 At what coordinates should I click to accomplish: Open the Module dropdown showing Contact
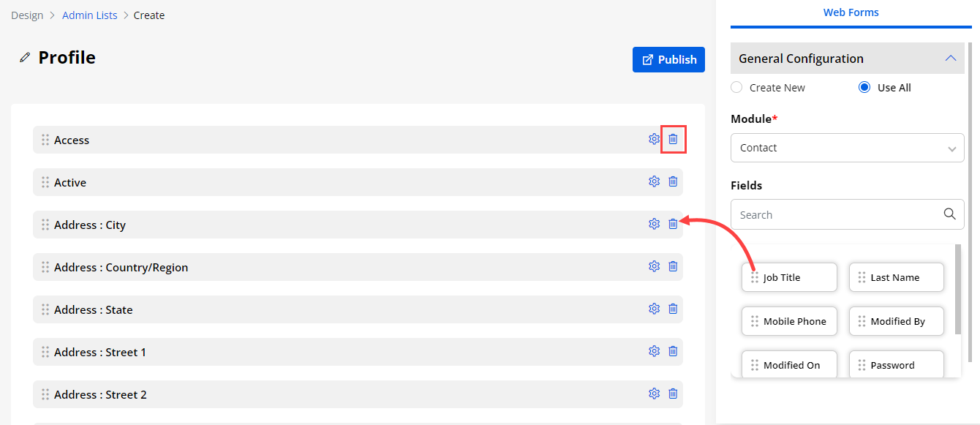847,148
